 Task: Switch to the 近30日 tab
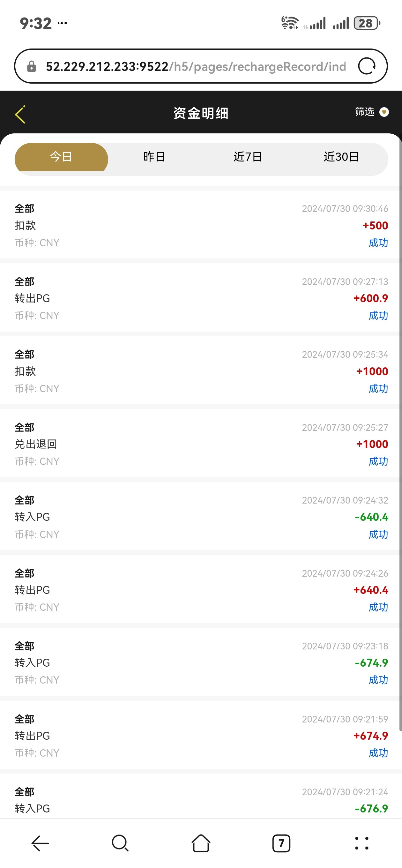tap(341, 157)
